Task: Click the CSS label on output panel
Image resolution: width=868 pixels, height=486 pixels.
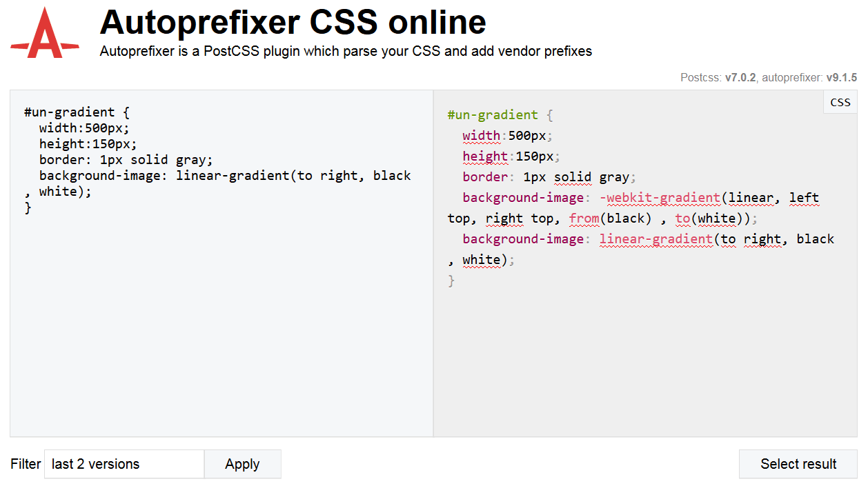Action: 840,102
